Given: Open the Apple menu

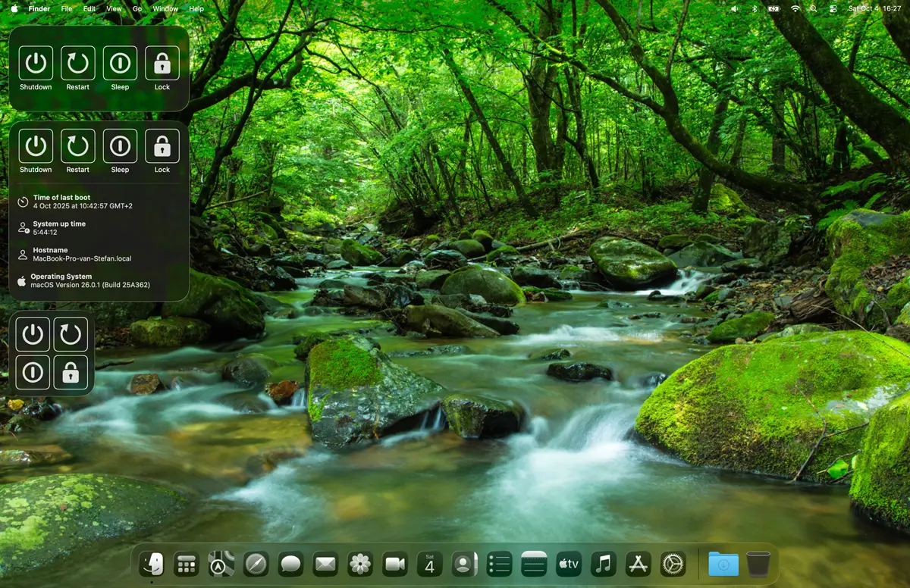Looking at the screenshot, I should click(x=14, y=8).
